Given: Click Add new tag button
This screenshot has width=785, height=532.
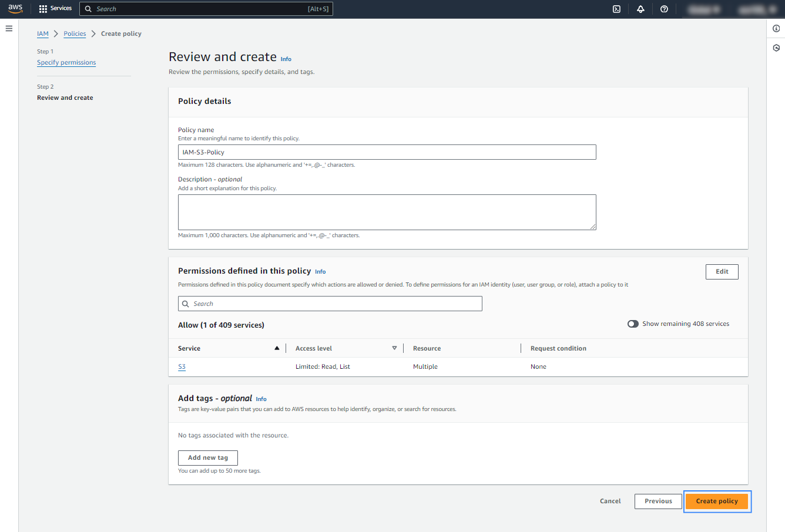Looking at the screenshot, I should pyautogui.click(x=208, y=457).
